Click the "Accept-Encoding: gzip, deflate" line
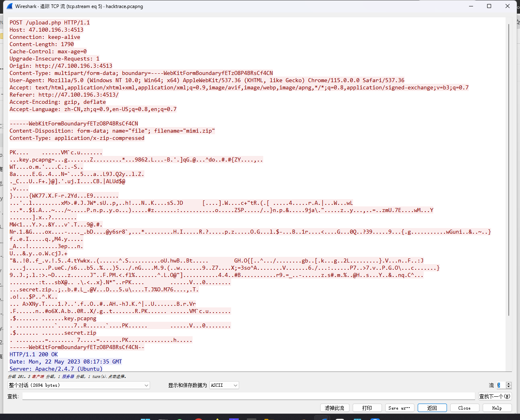This screenshot has height=420, width=520. coord(58,102)
